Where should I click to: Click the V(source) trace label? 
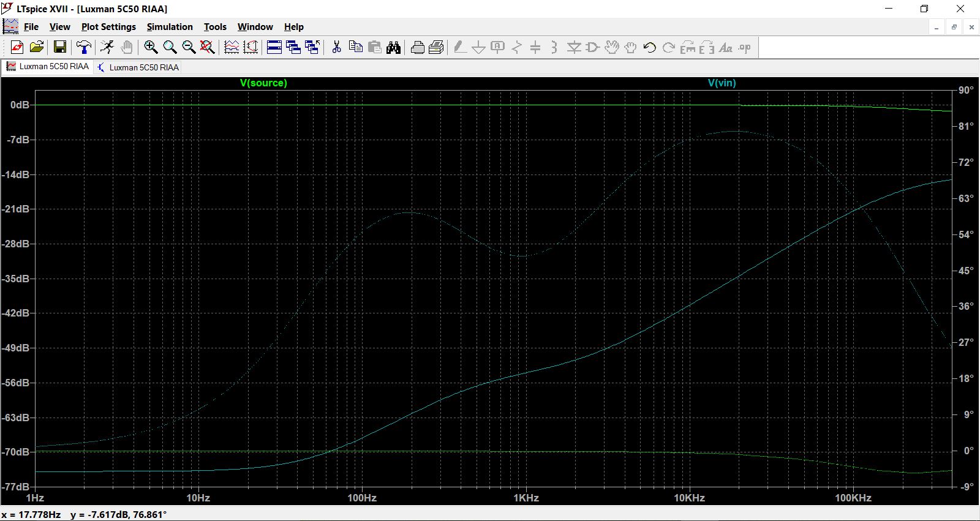click(x=263, y=83)
